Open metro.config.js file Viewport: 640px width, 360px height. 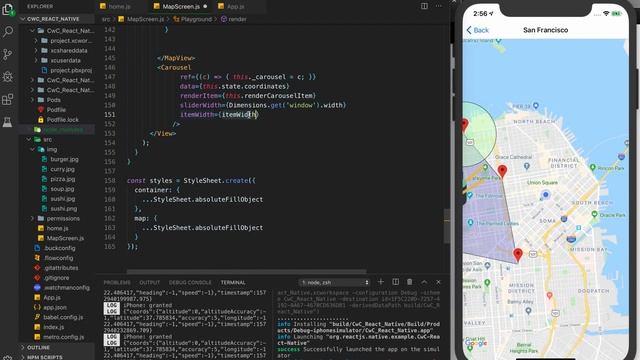pyautogui.click(x=63, y=337)
